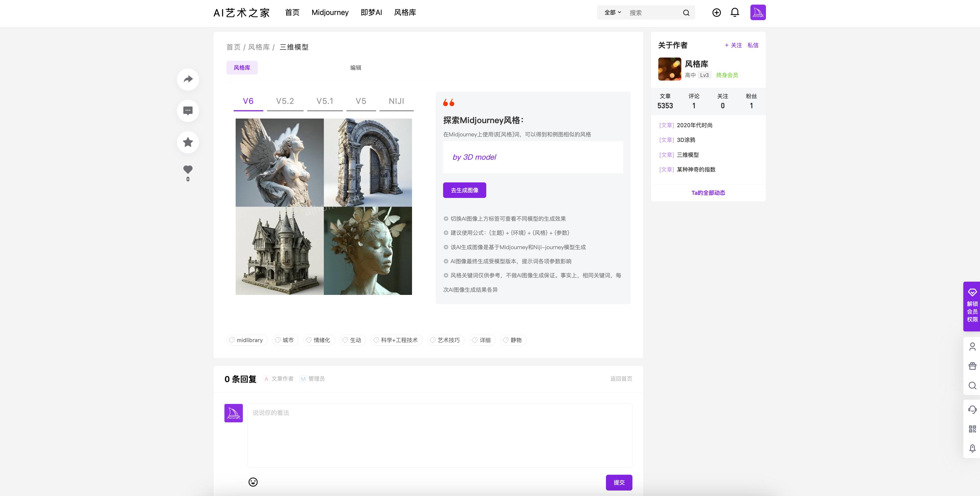
Task: Click the Ta的全部动态 link
Action: 708,193
